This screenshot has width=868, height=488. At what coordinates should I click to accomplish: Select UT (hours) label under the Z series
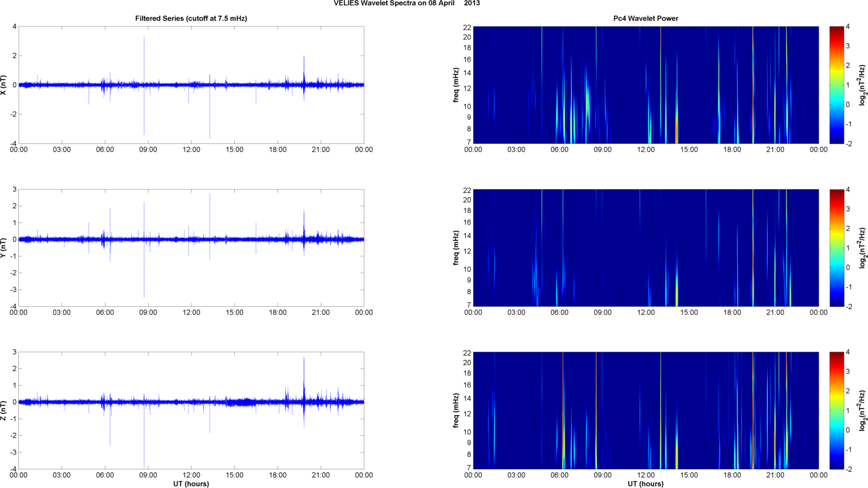pos(191,484)
